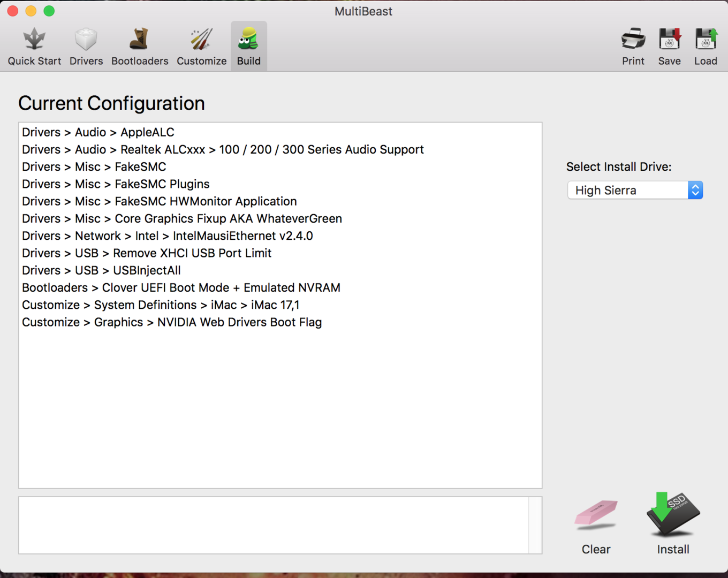Select Clover UEFI Boot Mode entry
Image resolution: width=728 pixels, height=578 pixels.
point(181,288)
